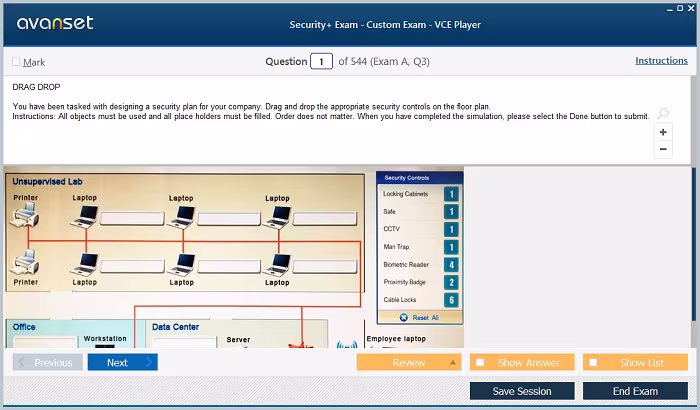The width and height of the screenshot is (700, 410).
Task: Click the top-left Laptop icon
Action: click(84, 217)
